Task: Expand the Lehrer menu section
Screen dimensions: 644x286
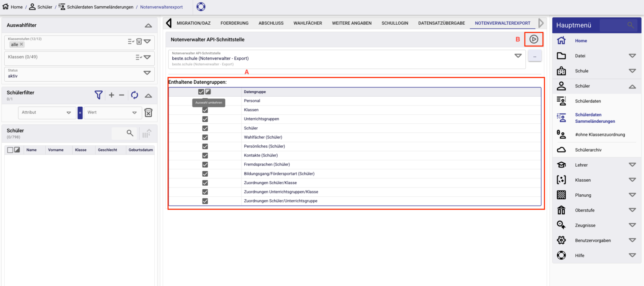Action: pyautogui.click(x=632, y=165)
